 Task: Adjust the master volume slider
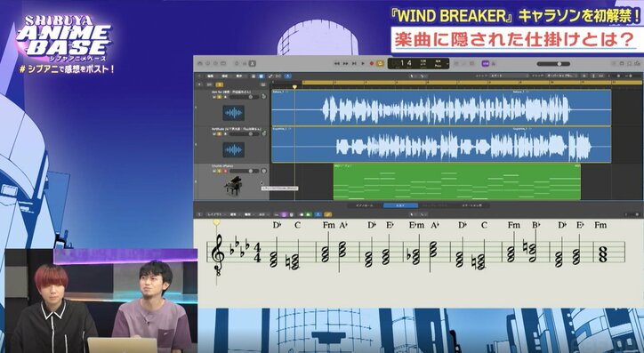(553, 64)
